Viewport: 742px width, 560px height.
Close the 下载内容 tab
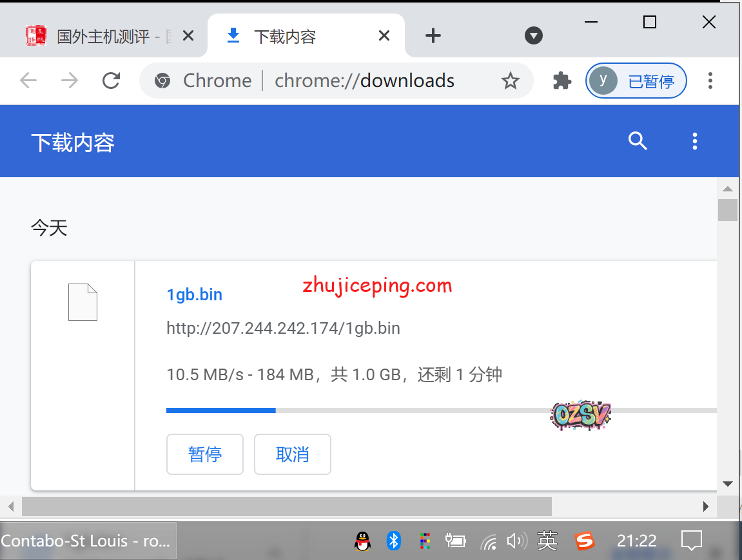click(x=384, y=36)
